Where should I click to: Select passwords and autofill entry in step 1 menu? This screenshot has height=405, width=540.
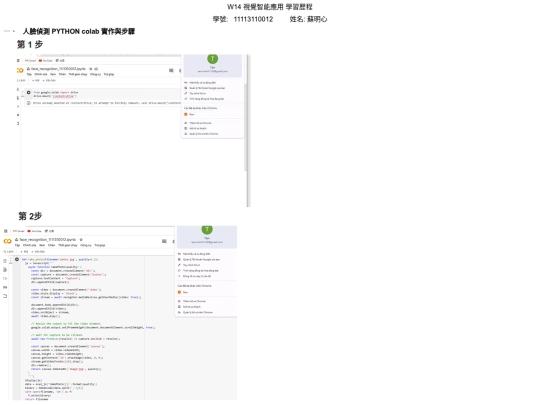[200, 83]
